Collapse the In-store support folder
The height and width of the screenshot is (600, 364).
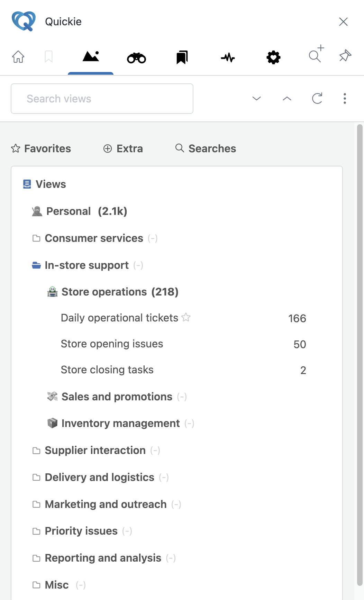[88, 265]
